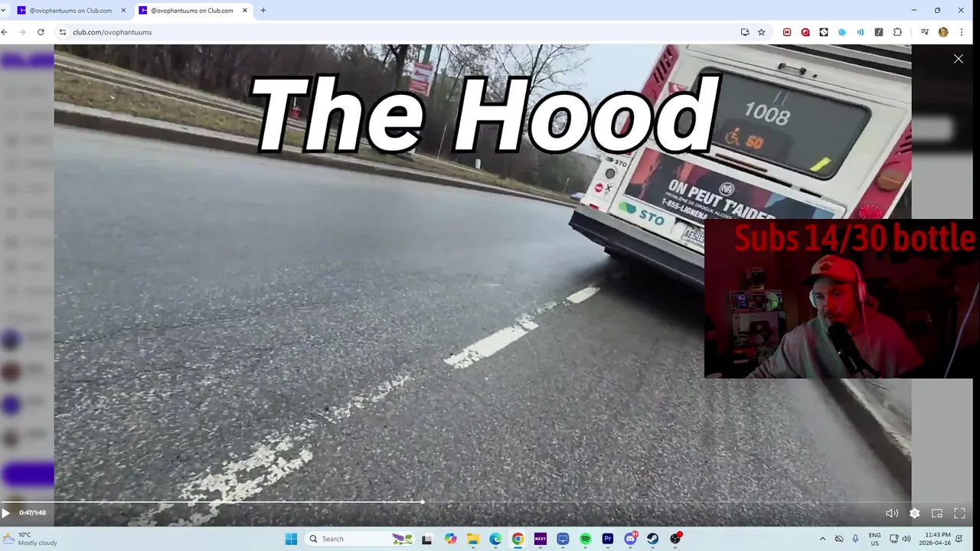Image resolution: width=980 pixels, height=551 pixels.
Task: Open Chrome three-dot menu
Action: click(962, 32)
